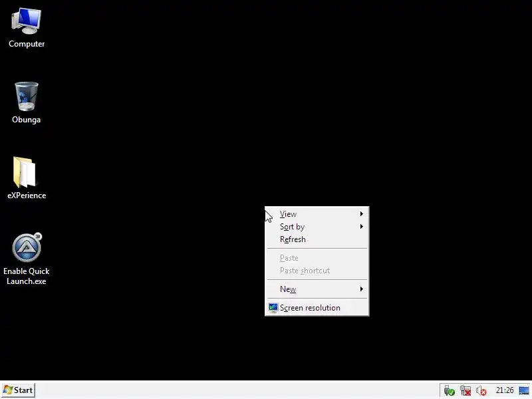Click the disabled Paste shortcut entry
This screenshot has width=532, height=399.
317,271
